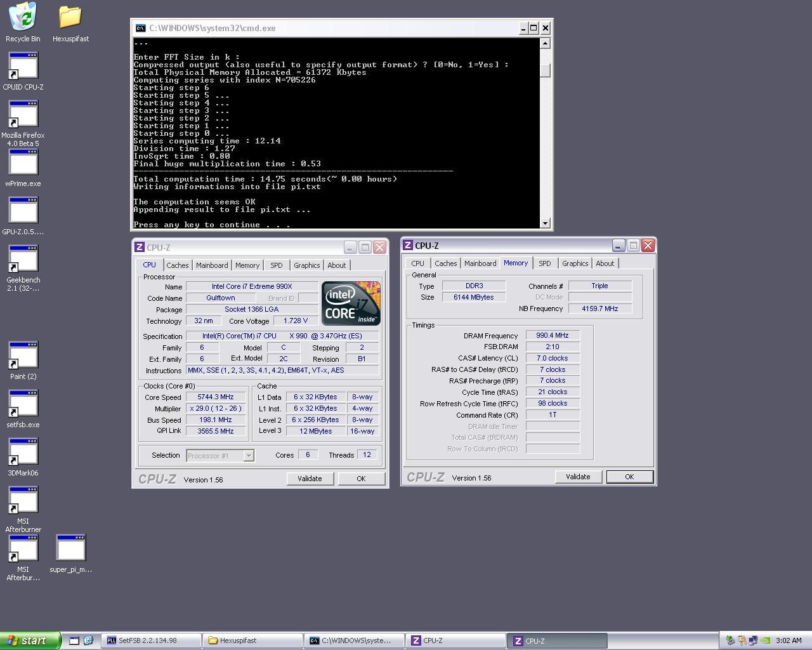This screenshot has width=812, height=650.
Task: Open Caches tab in Memory CPU-Z window
Action: pyautogui.click(x=445, y=263)
